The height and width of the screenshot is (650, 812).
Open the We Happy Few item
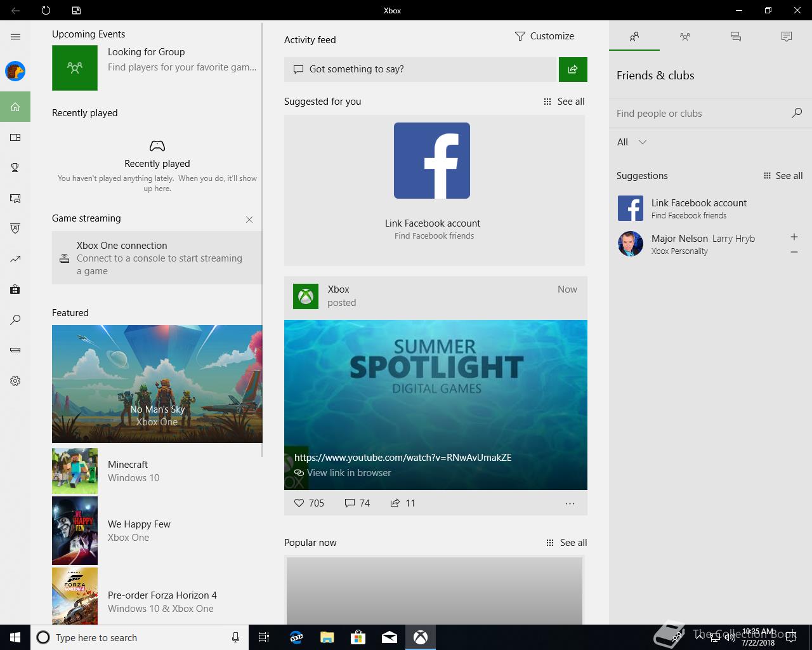coord(157,531)
